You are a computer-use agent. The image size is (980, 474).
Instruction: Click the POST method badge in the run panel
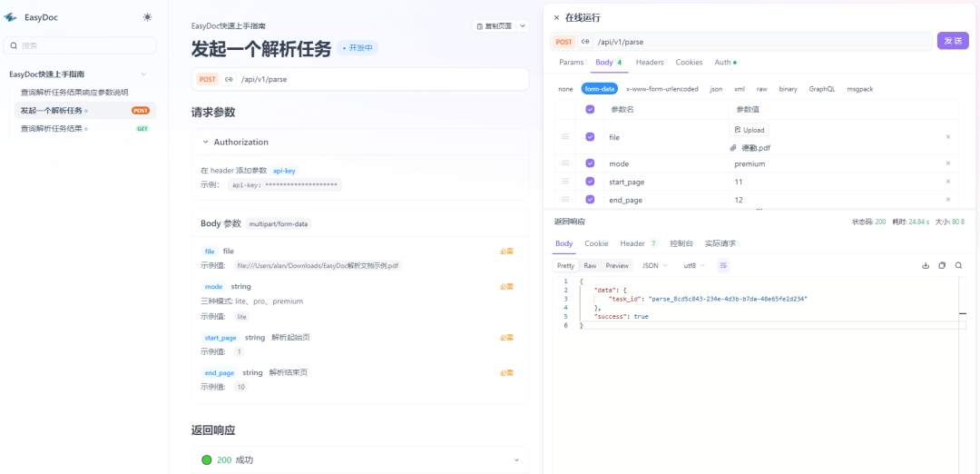click(563, 42)
